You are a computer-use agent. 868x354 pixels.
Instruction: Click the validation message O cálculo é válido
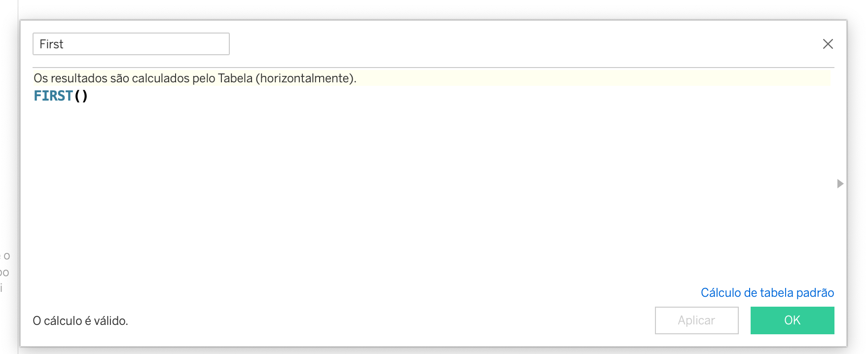[79, 321]
